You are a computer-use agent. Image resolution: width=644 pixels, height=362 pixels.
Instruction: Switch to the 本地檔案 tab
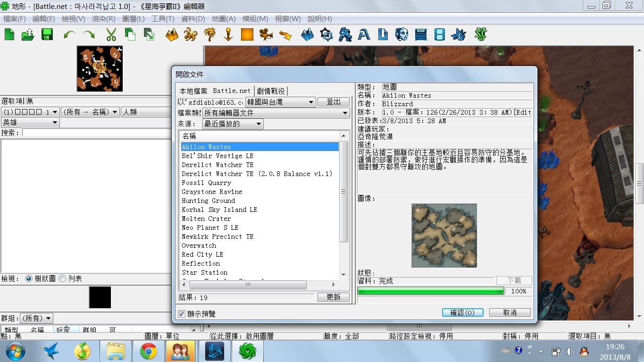tap(193, 91)
